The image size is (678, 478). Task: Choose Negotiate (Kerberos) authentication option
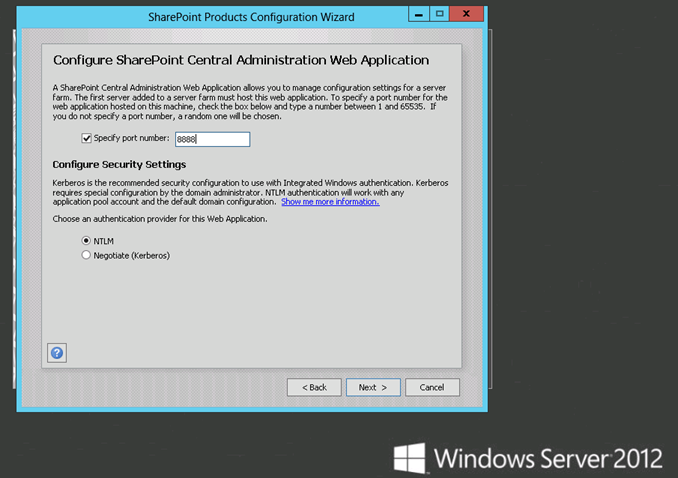pos(86,255)
